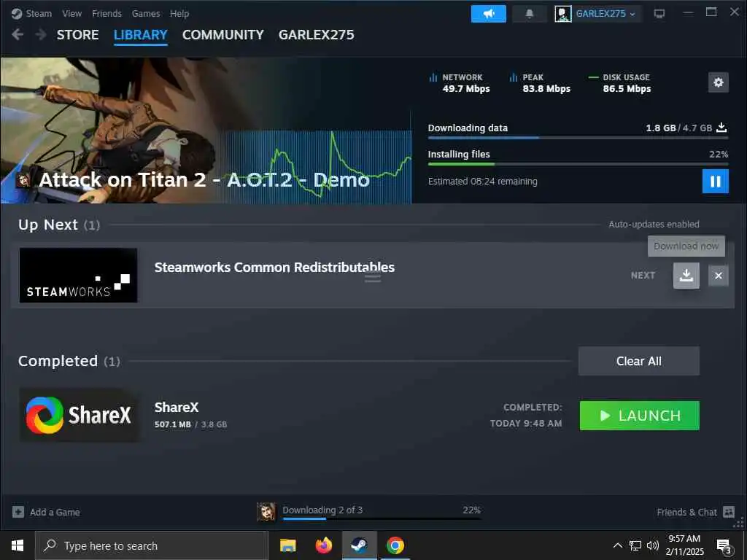
Task: Open the Games menu
Action: pyautogui.click(x=146, y=13)
